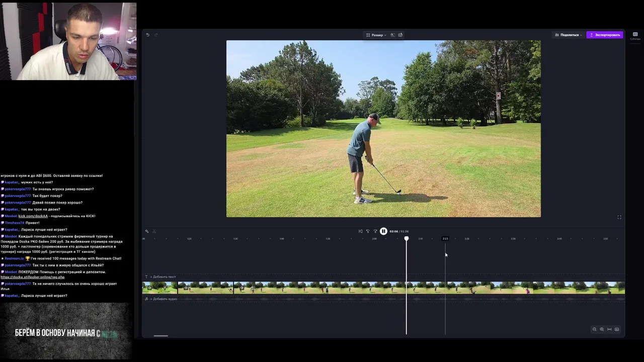Enter fullscreen preview mode
This screenshot has width=644, height=362.
619,217
